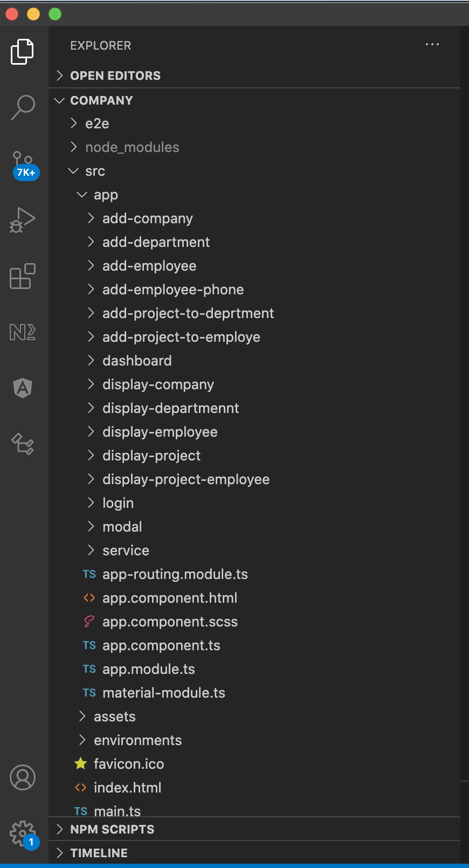Screen dimensions: 469x868
Task: Collapse the COMPANY folder section
Action: (x=101, y=100)
